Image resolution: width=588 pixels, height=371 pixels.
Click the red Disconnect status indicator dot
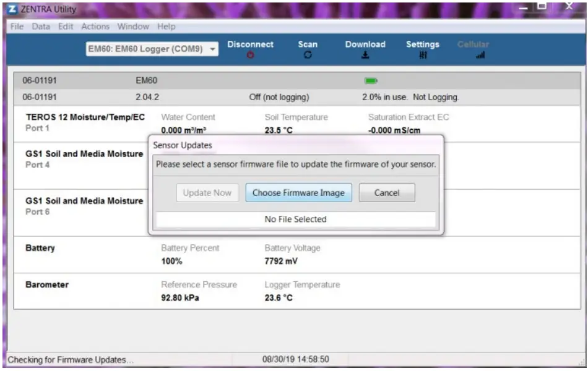pos(250,53)
